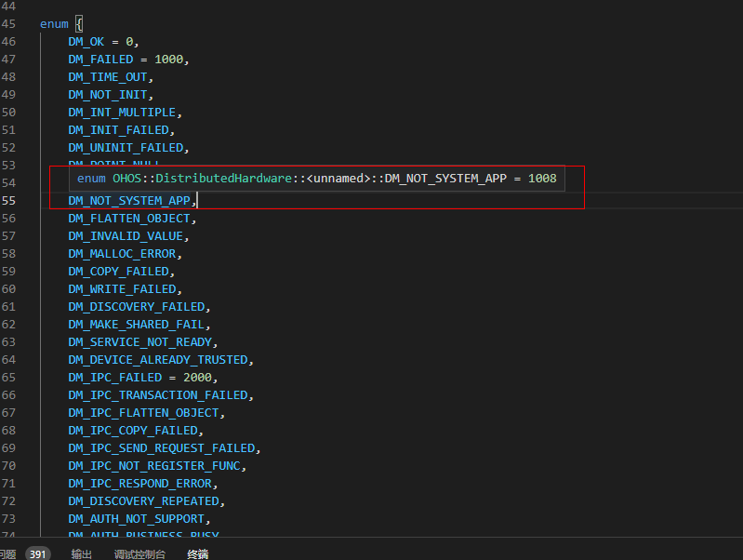The image size is (743, 560).
Task: Open the 调试控制台 debug console tab
Action: [139, 553]
